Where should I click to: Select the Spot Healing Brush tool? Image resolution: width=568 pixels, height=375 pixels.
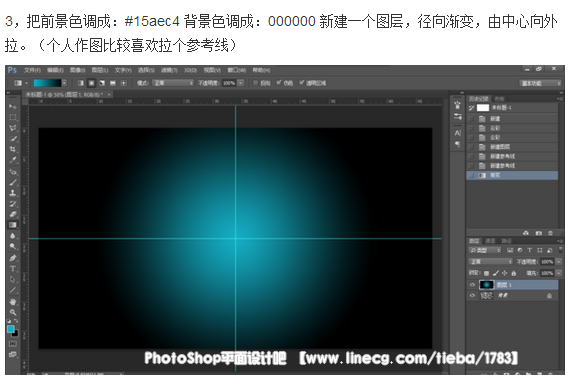click(x=13, y=171)
